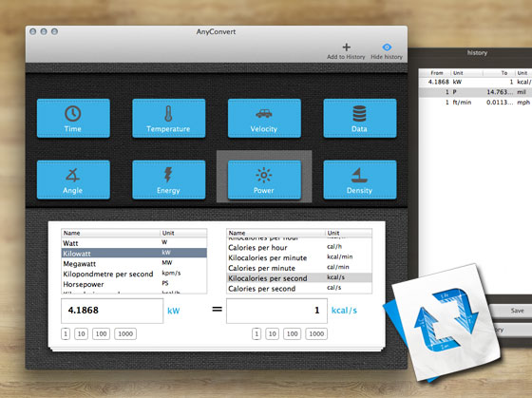Set source value with the 1 preset button
Image resolution: width=532 pixels, height=398 pixels.
66,333
